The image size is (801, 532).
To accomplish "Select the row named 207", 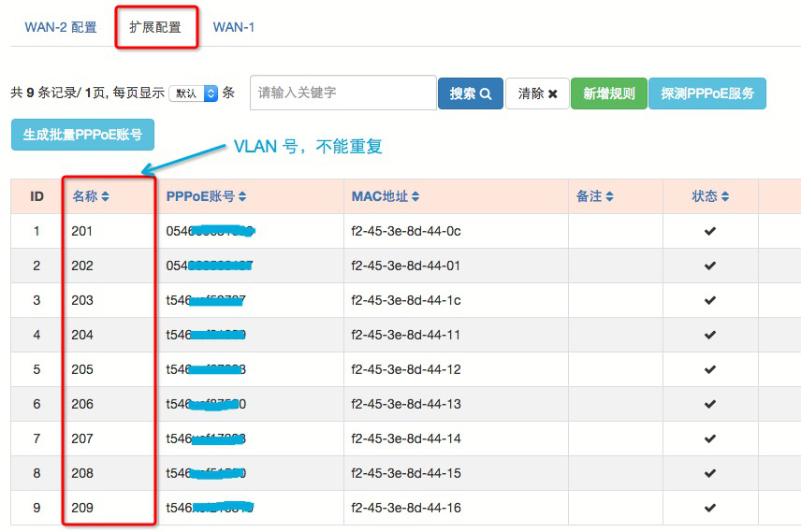I will point(82,439).
